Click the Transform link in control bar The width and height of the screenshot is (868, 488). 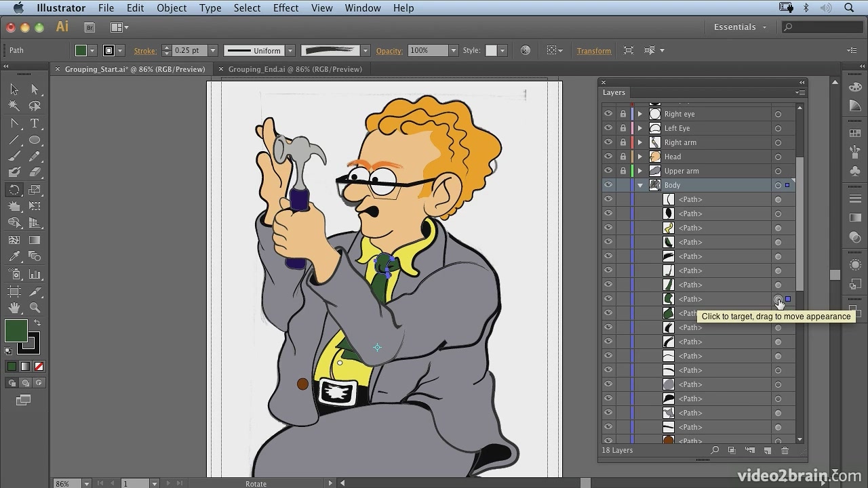click(594, 51)
